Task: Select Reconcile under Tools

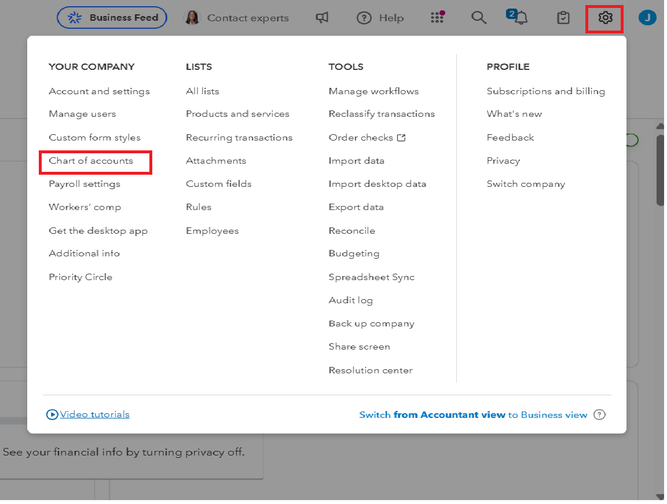Action: pos(352,231)
